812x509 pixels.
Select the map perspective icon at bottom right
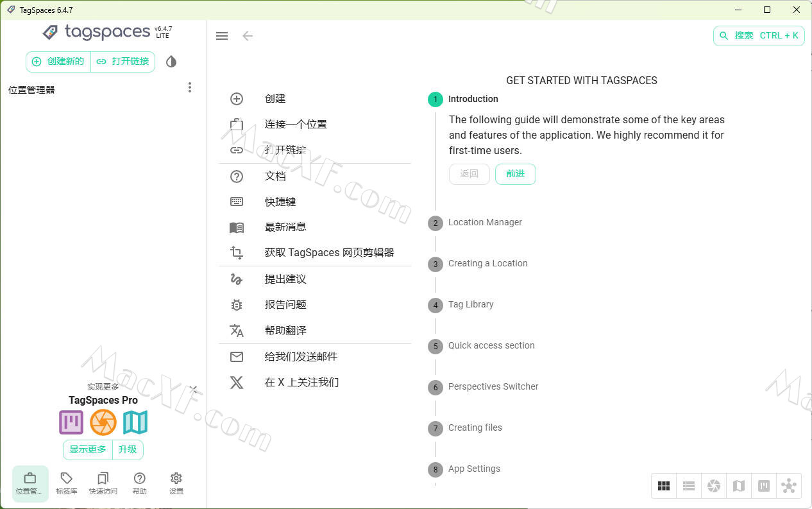[x=739, y=487]
